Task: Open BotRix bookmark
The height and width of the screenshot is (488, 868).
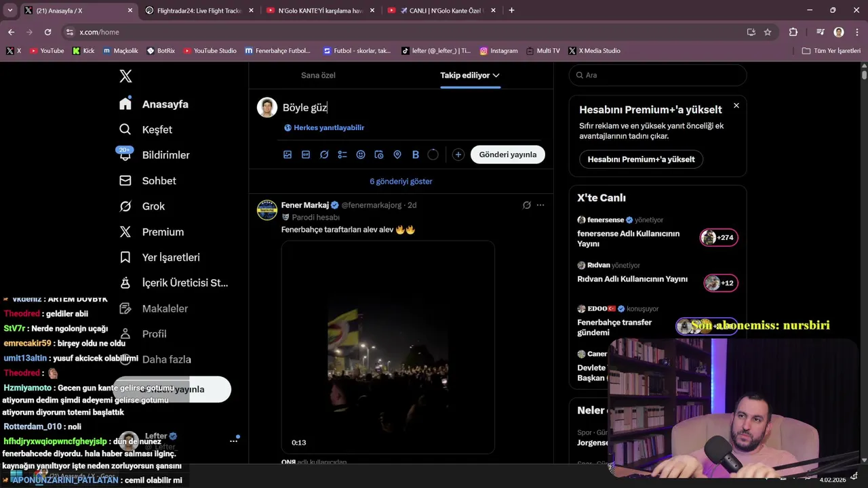Action: [x=161, y=51]
